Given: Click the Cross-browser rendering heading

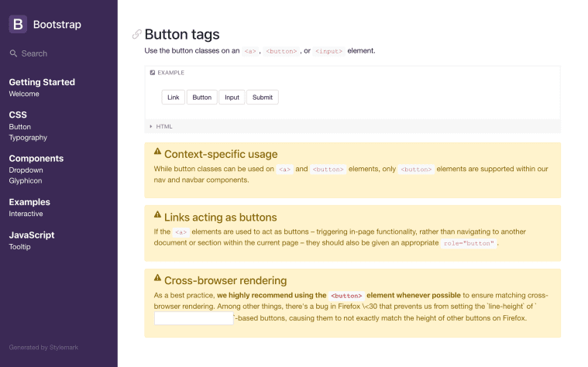Looking at the screenshot, I should click(x=225, y=281).
